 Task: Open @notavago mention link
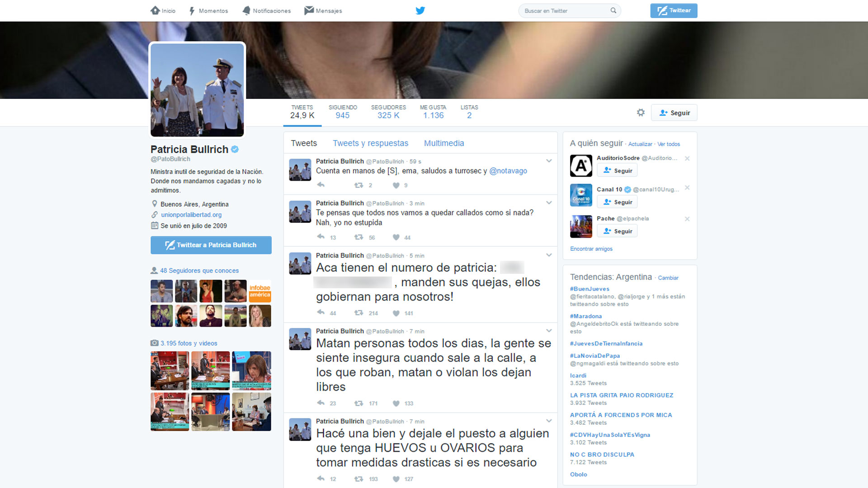tap(508, 171)
